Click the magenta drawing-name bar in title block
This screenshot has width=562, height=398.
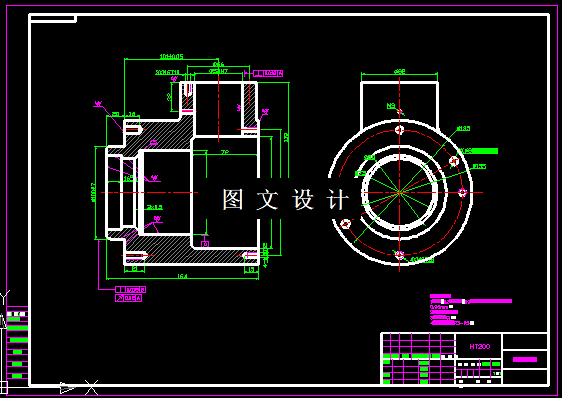525,359
